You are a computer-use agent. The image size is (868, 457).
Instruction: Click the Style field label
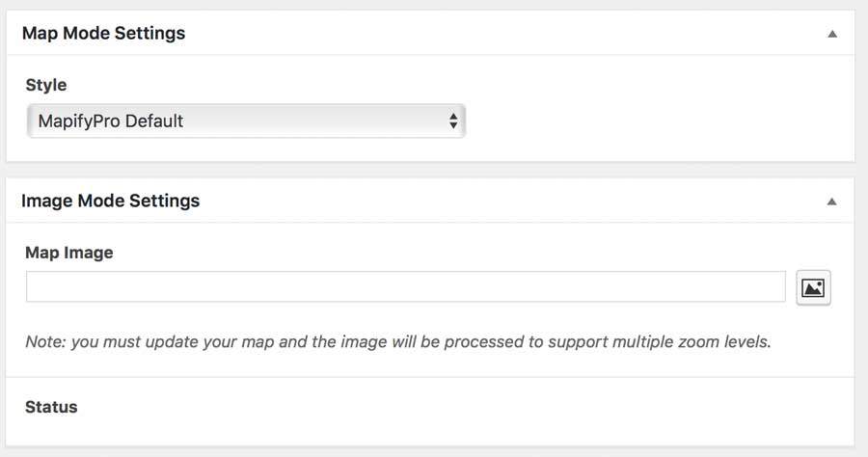click(x=45, y=85)
